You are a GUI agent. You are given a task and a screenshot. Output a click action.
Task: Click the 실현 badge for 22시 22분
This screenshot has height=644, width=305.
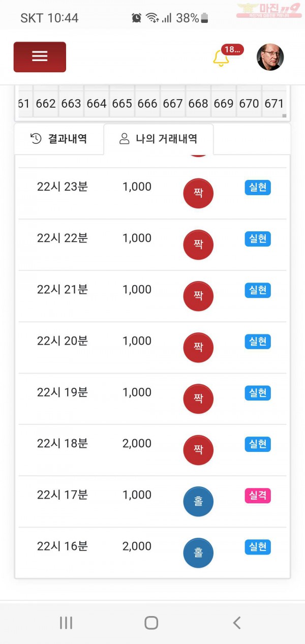258,239
